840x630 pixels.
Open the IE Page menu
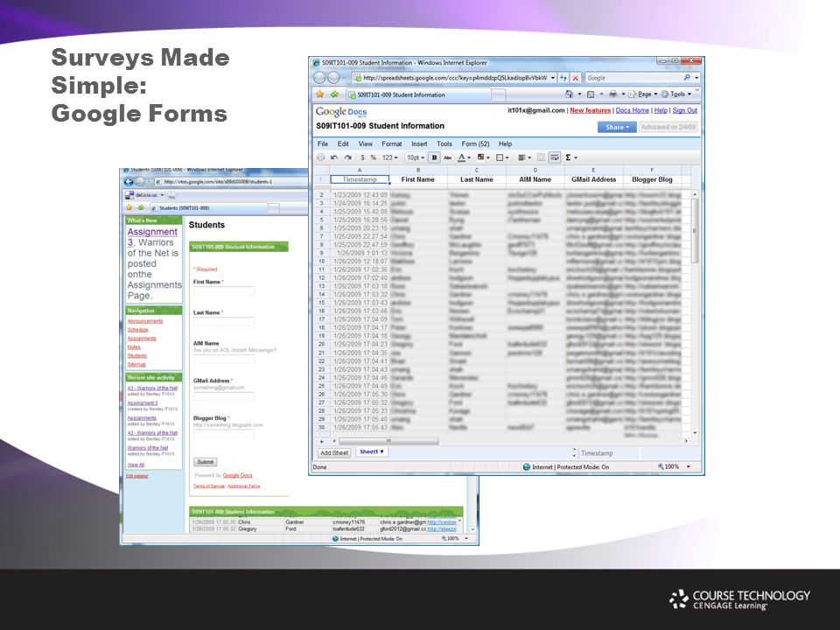click(x=642, y=94)
